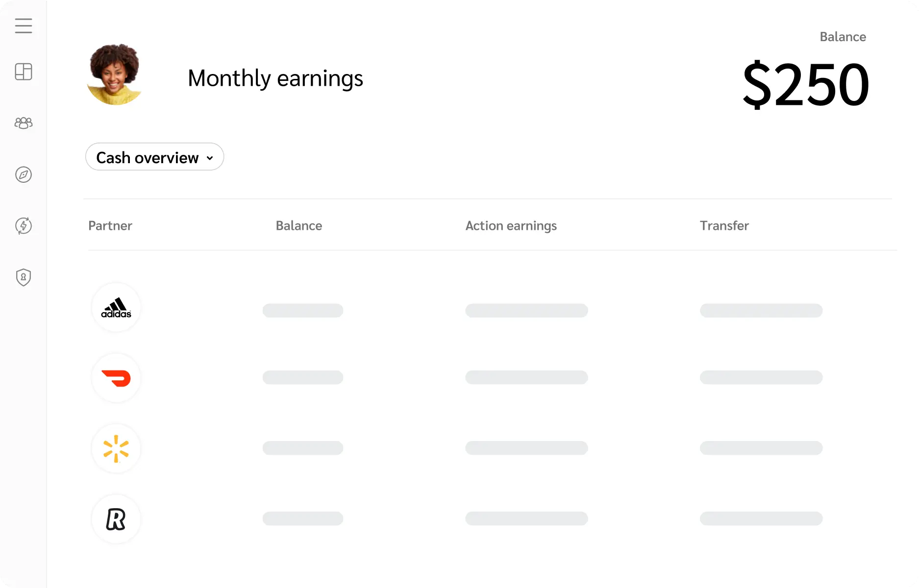This screenshot has width=919, height=588.
Task: Sort by the Balance column header
Action: pyautogui.click(x=299, y=225)
